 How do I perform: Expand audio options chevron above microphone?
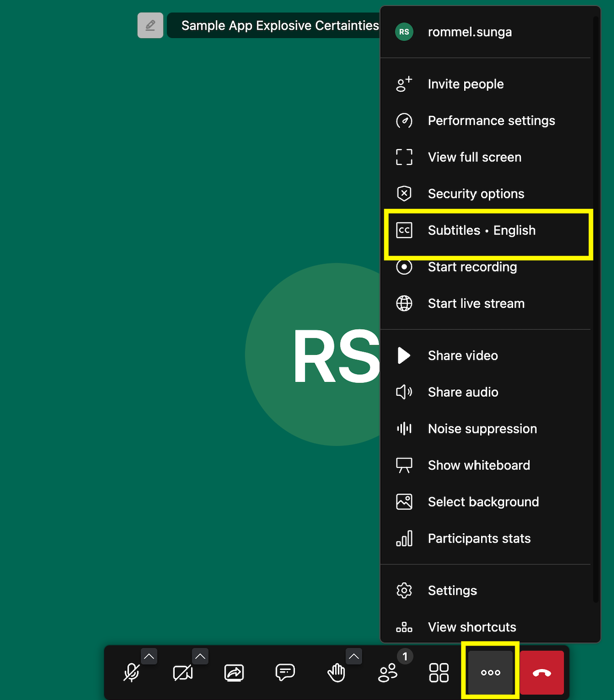tap(149, 656)
